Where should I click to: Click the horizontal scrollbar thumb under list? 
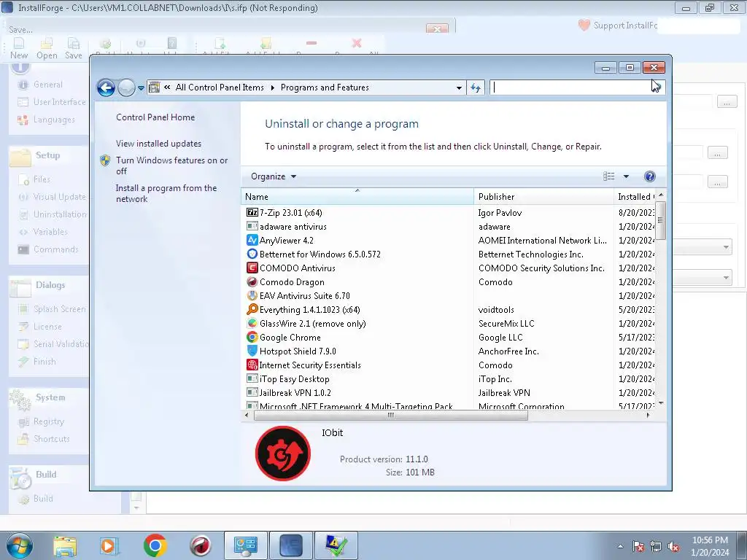pyautogui.click(x=391, y=415)
